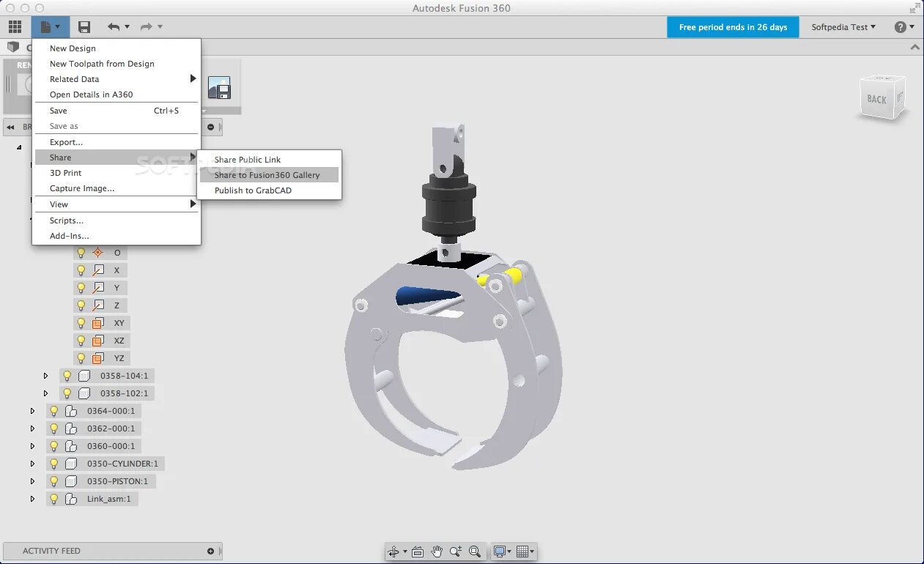Viewport: 924px width, 564px height.
Task: Expand the Link_asm:1 tree node
Action: [32, 499]
